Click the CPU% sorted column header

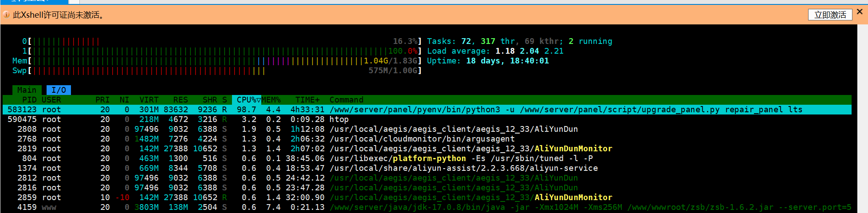[247, 100]
